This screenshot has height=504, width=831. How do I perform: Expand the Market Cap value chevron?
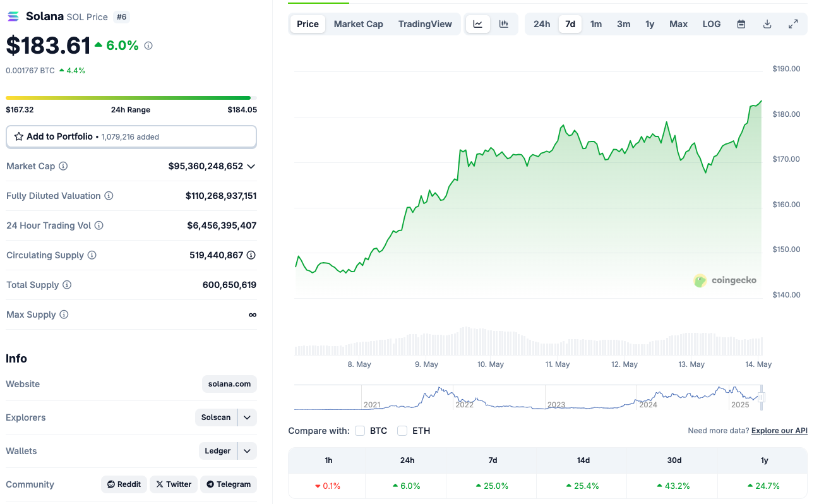click(x=251, y=166)
